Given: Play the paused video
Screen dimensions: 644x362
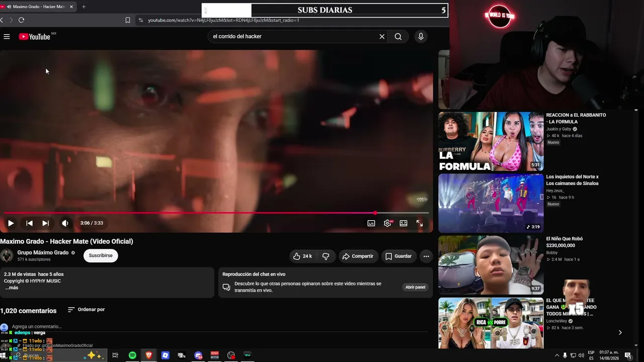Looking at the screenshot, I should point(11,223).
